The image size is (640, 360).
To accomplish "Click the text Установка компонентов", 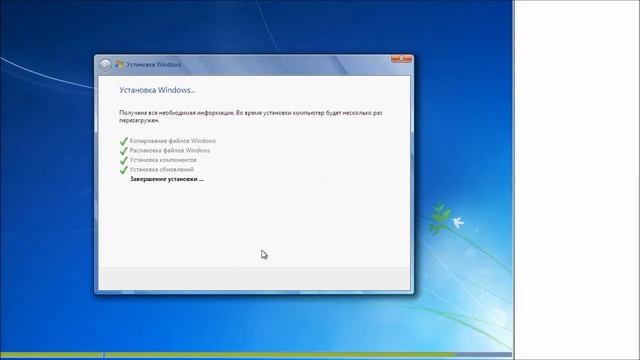I will pyautogui.click(x=163, y=160).
